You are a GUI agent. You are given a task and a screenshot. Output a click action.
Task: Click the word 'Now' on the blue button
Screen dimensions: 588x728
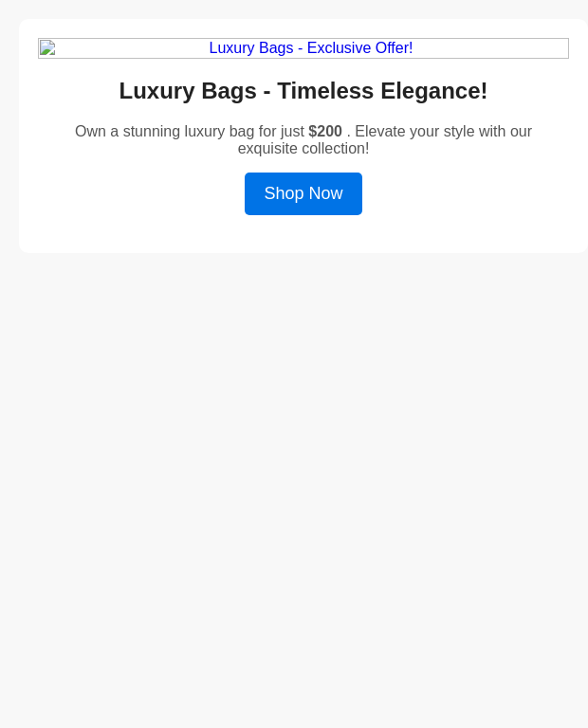(326, 193)
